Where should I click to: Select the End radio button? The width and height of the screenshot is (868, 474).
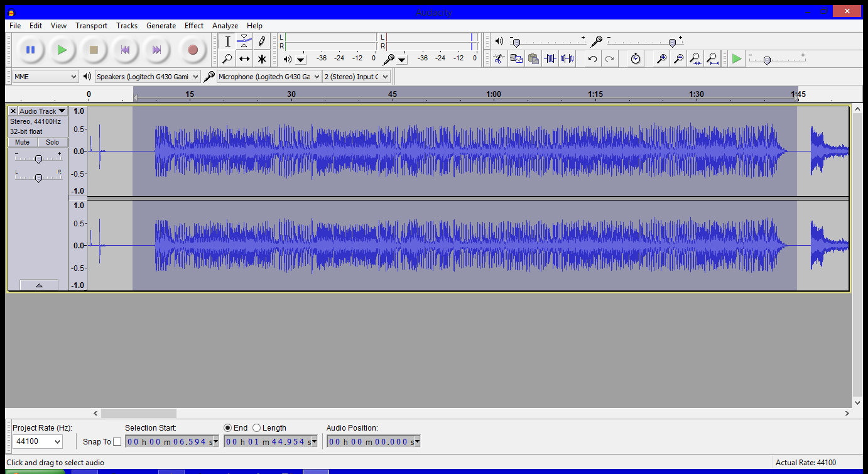[228, 428]
